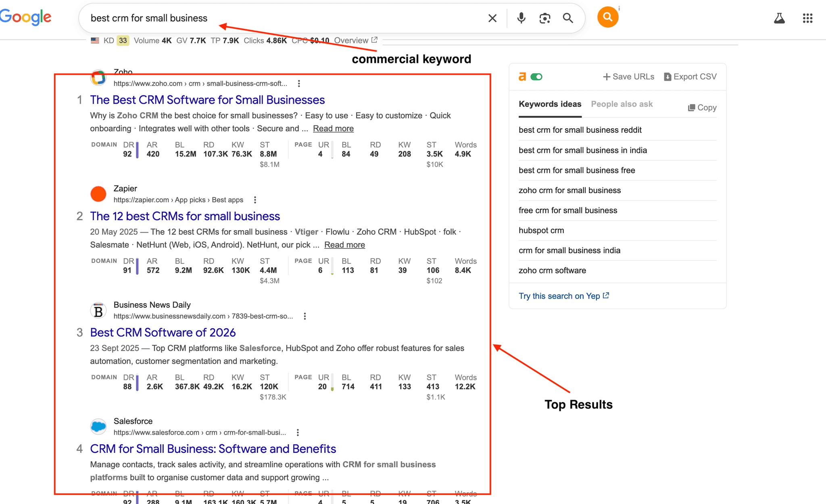The image size is (826, 504).
Task: Click Read more on Zoho snippet
Action: (333, 129)
